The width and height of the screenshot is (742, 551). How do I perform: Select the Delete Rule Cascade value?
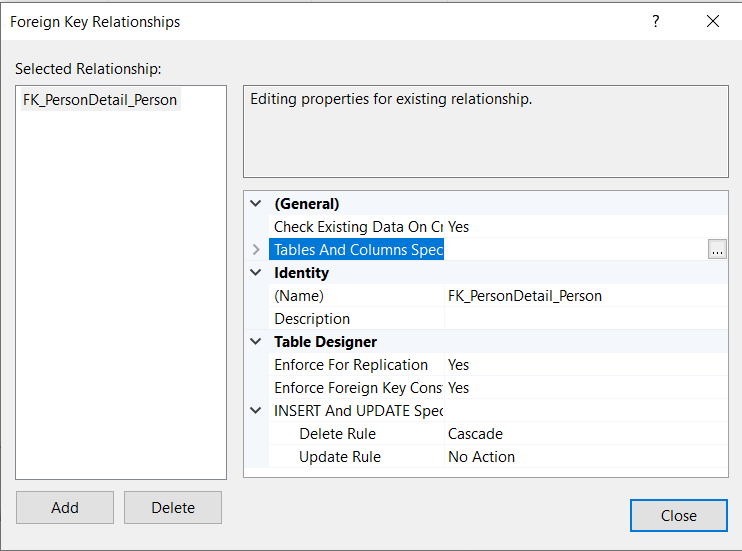[x=585, y=434]
